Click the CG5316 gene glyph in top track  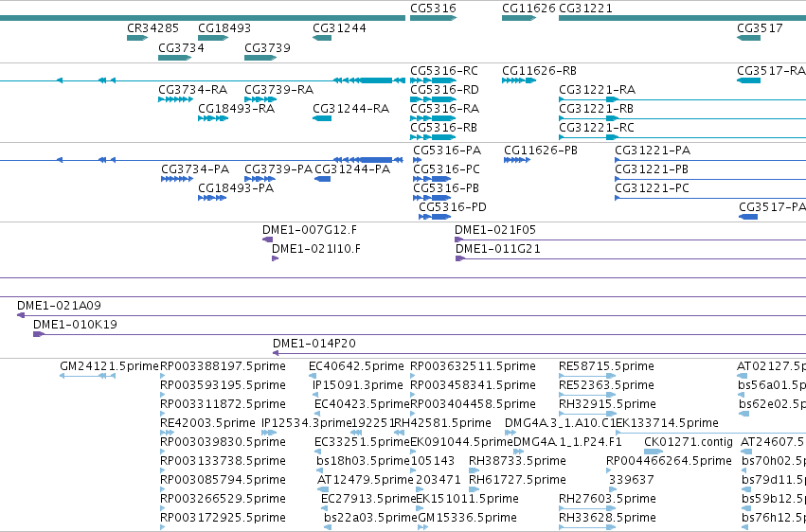click(434, 18)
